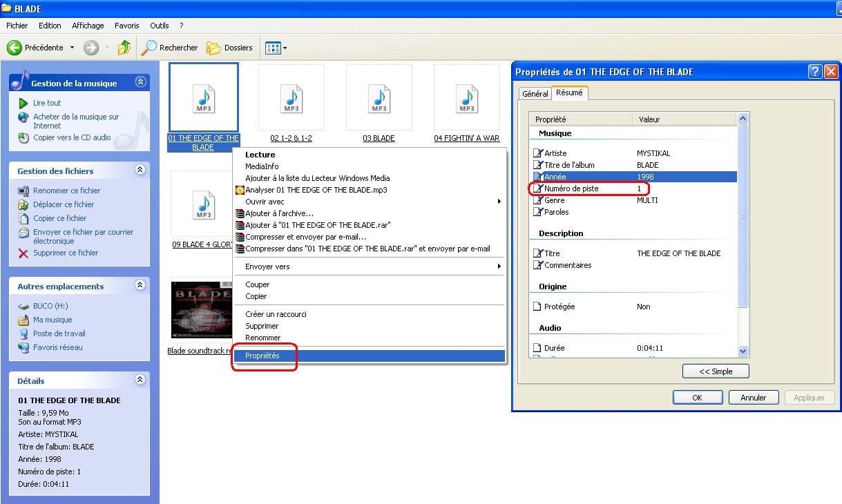Click the properties list scroll down arrow
842x504 pixels.
tap(743, 351)
